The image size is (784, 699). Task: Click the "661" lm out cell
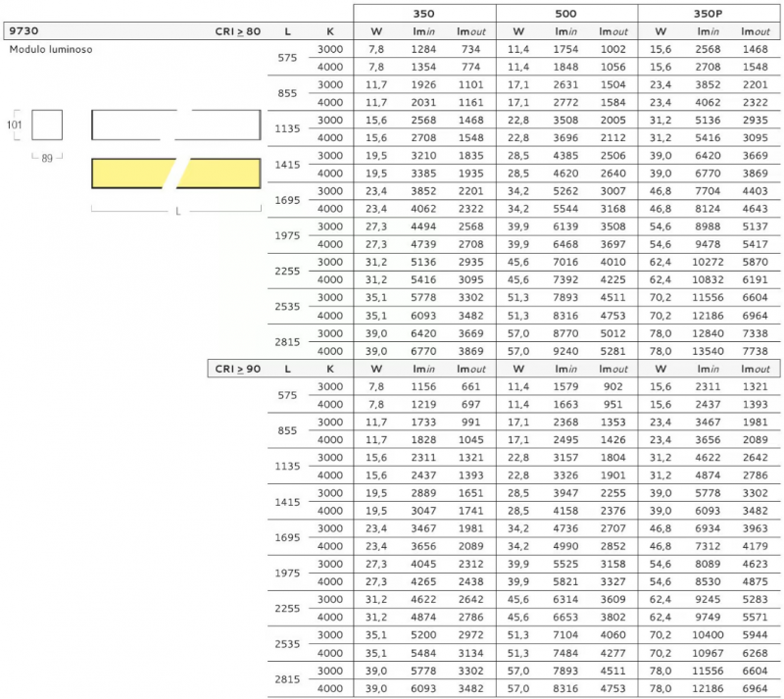pos(471,387)
